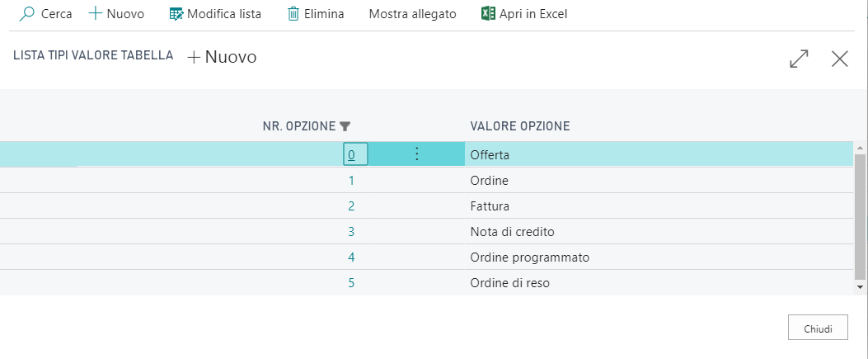868x359 pixels.
Task: Click the Nuovo action next to list title
Action: (223, 57)
